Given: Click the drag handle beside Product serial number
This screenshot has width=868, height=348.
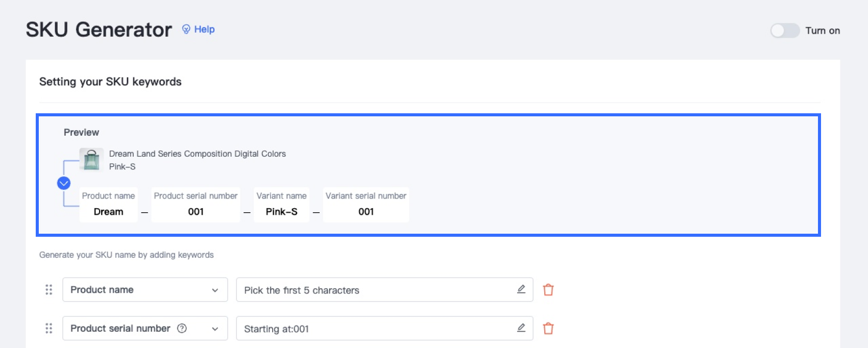Looking at the screenshot, I should (x=49, y=329).
